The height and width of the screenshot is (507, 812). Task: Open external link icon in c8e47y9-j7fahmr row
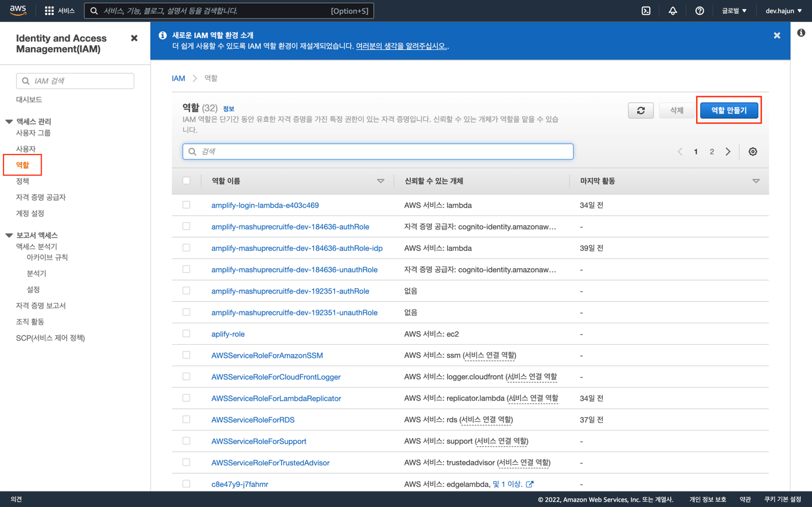coord(530,484)
